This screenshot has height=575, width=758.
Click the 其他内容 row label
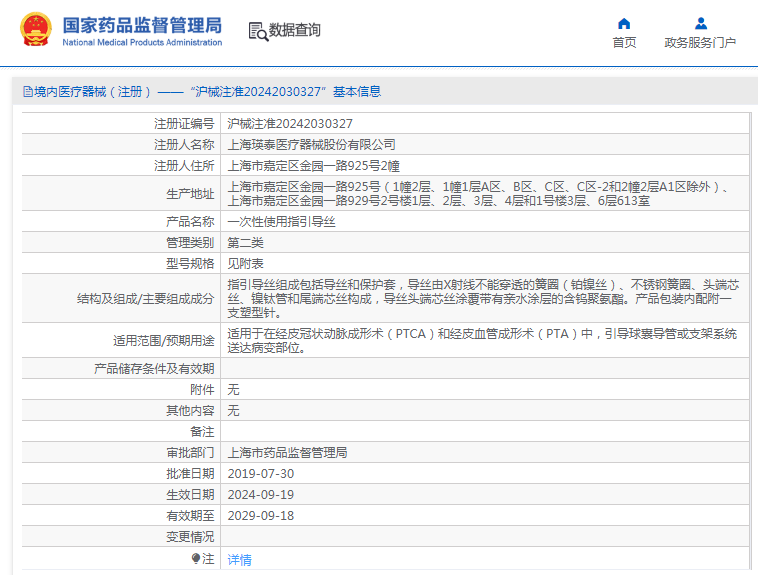[190, 410]
